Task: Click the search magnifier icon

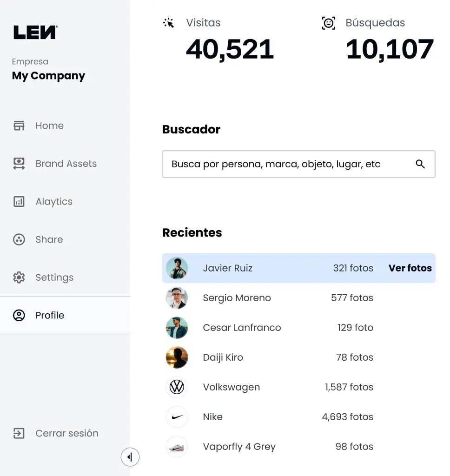Action: pos(420,164)
